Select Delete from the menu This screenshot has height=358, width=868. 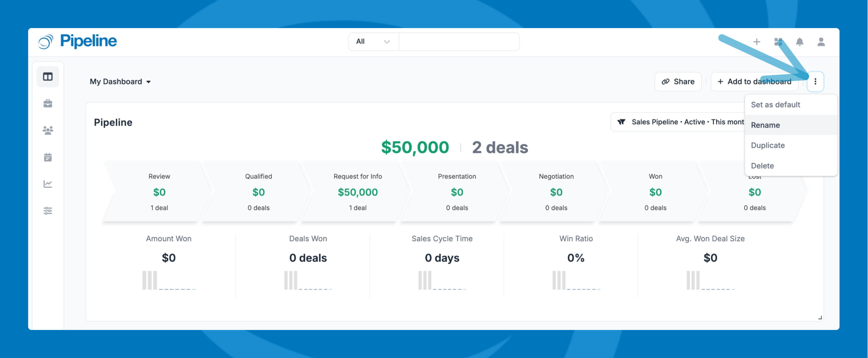791,166
